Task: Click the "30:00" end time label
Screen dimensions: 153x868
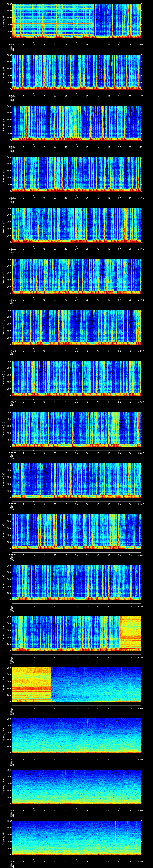Action: pos(141,44)
